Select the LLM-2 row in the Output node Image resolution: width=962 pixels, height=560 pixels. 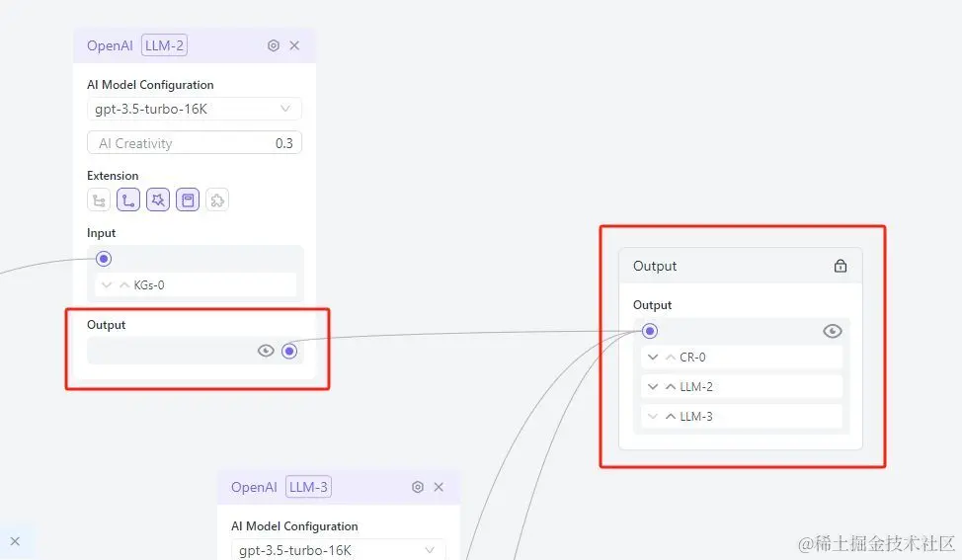(742, 386)
